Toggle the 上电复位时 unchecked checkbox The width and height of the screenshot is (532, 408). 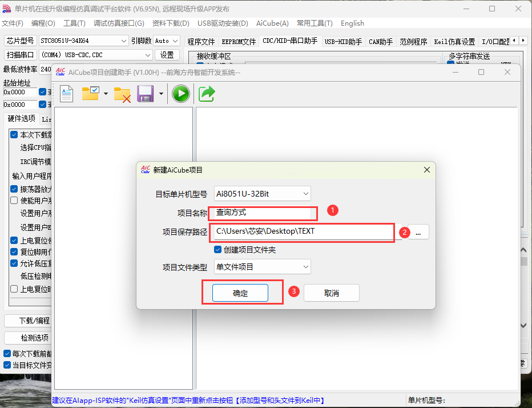pyautogui.click(x=14, y=289)
